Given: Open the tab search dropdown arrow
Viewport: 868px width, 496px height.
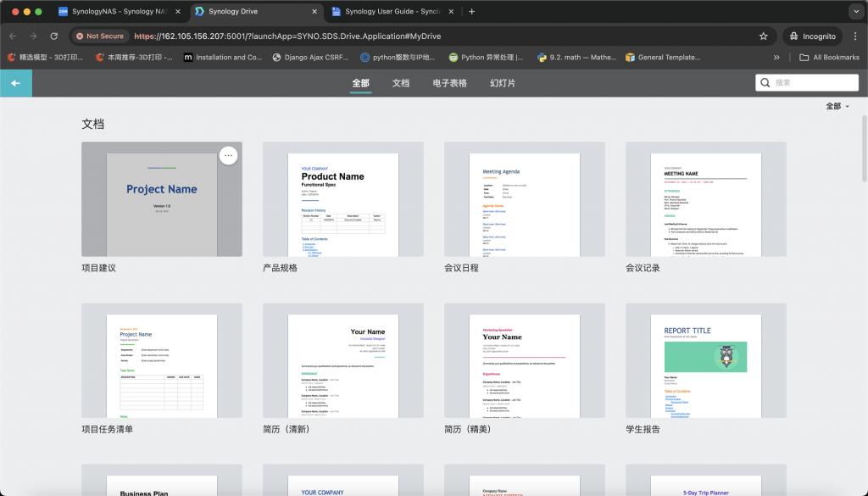Looking at the screenshot, I should click(854, 12).
